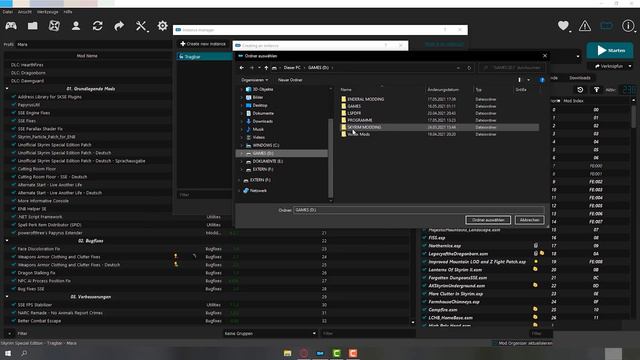Click the sort plugins icon beside restore
The image size is (640, 360).
pos(596,90)
